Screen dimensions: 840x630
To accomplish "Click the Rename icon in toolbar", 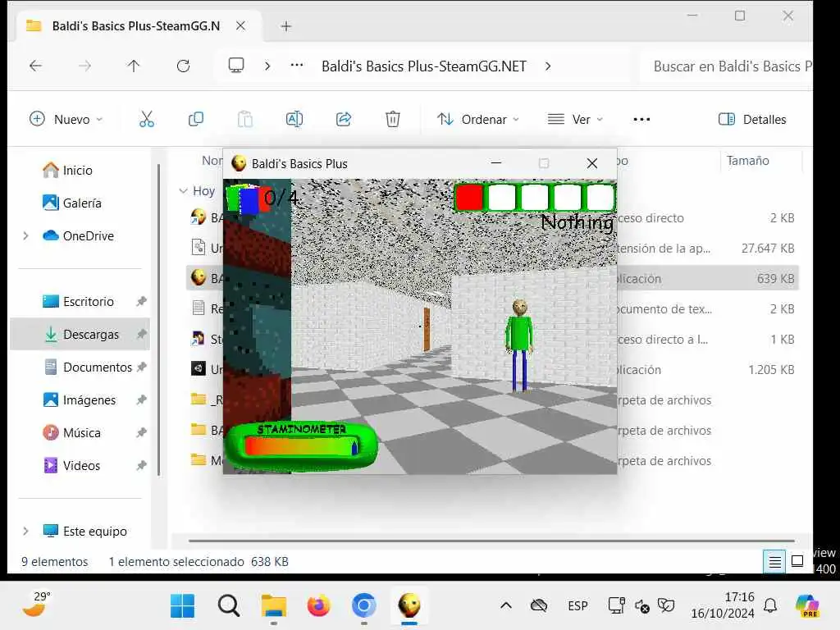I will (x=294, y=119).
